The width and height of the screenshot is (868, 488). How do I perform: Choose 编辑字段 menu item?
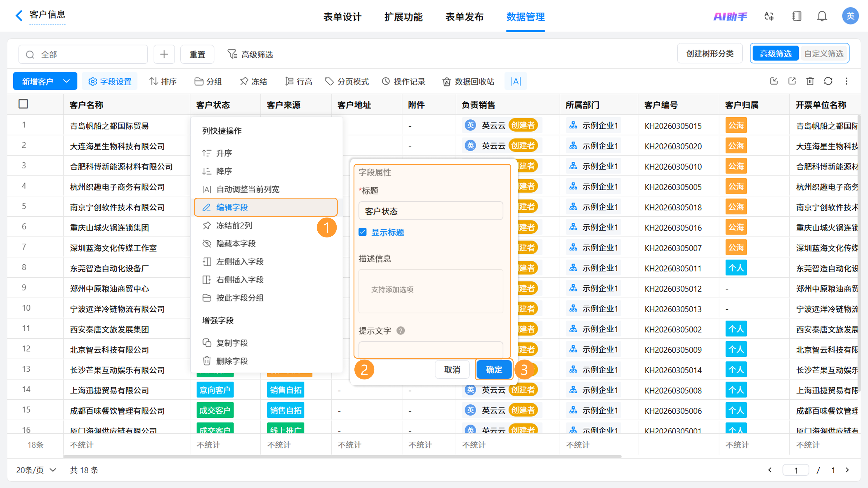click(x=266, y=207)
